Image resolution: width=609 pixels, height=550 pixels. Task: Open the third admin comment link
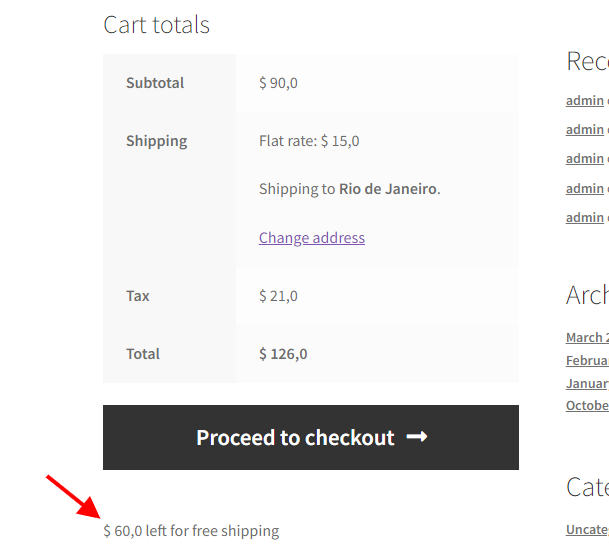pos(585,158)
